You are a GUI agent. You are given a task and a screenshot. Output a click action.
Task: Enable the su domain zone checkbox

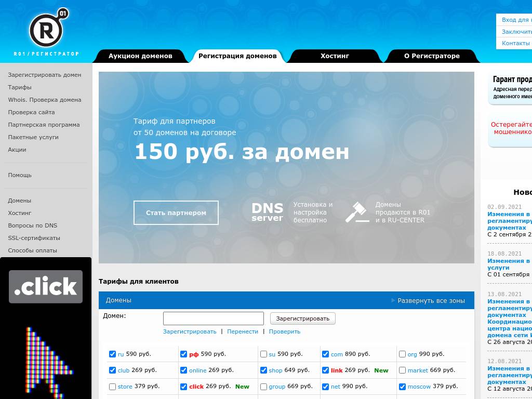pos(263,354)
